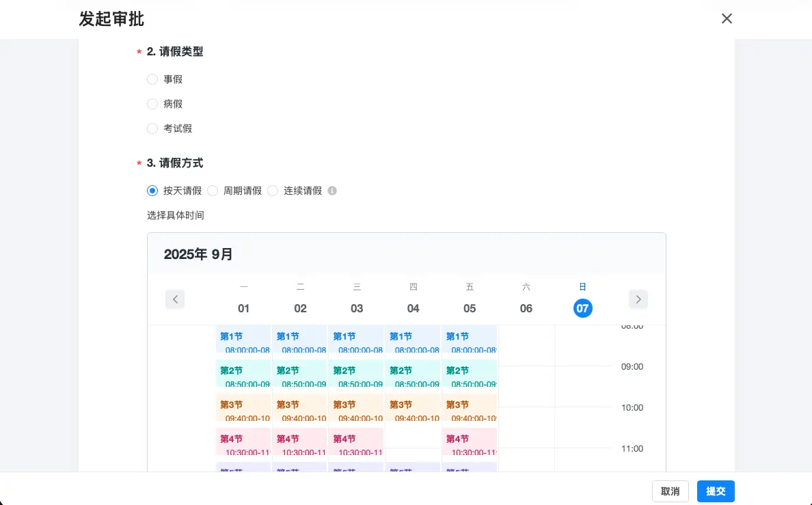Screen dimensions: 812x505
Task: Choose 连续请假 as leave method
Action: click(x=273, y=191)
